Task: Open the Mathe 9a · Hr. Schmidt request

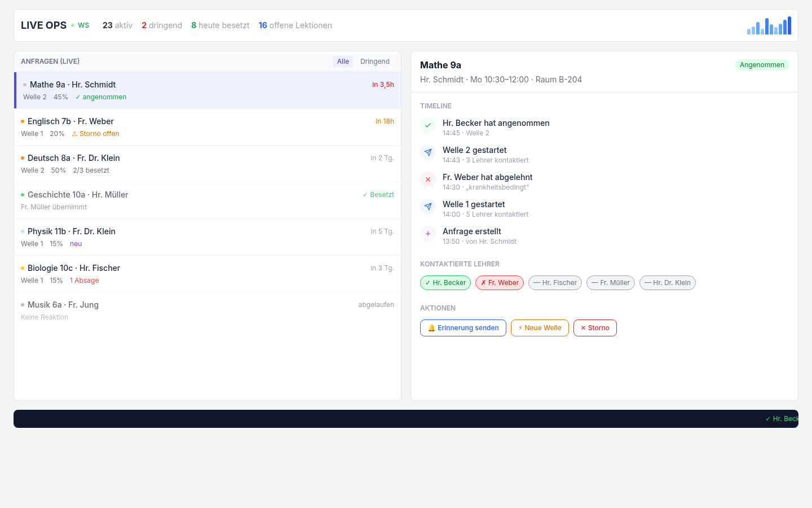Action: (x=208, y=90)
